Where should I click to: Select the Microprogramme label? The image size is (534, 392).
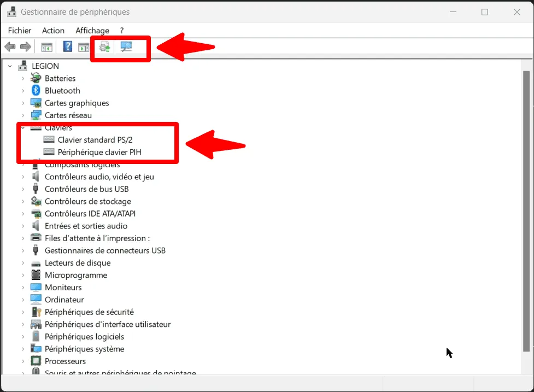click(x=76, y=275)
